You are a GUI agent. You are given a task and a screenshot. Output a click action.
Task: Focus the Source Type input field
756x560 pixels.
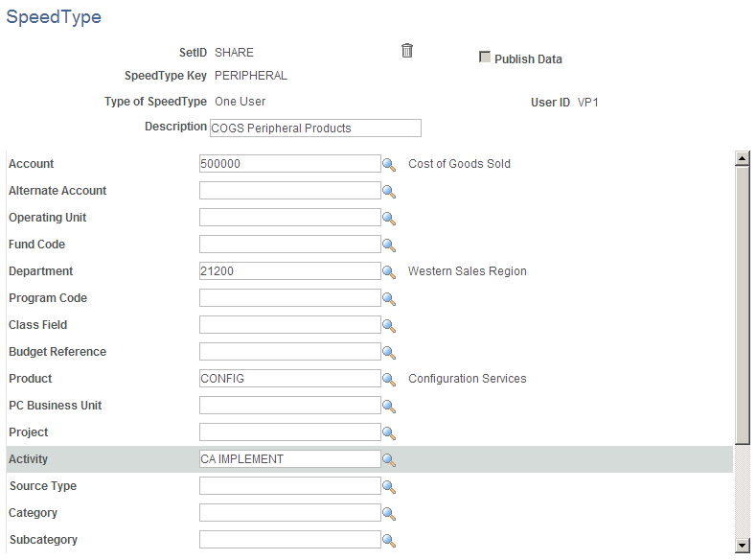pos(289,486)
